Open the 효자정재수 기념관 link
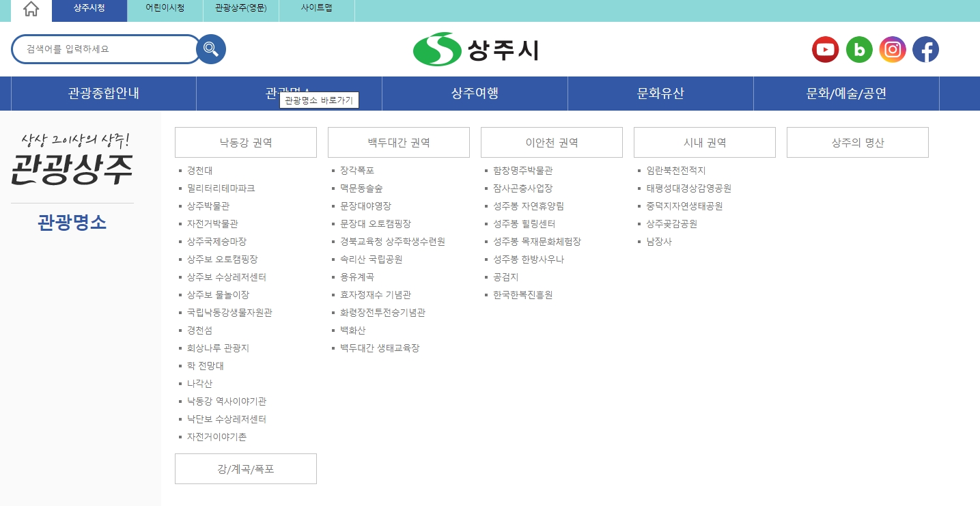980x506 pixels. coord(376,295)
